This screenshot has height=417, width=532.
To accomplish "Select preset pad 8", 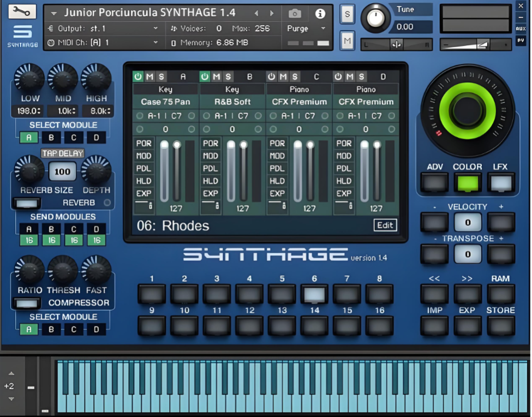I will pos(380,294).
